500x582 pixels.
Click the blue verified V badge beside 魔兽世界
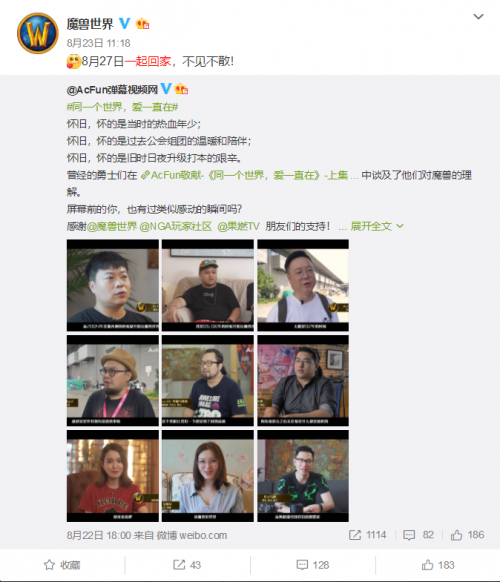pos(124,23)
